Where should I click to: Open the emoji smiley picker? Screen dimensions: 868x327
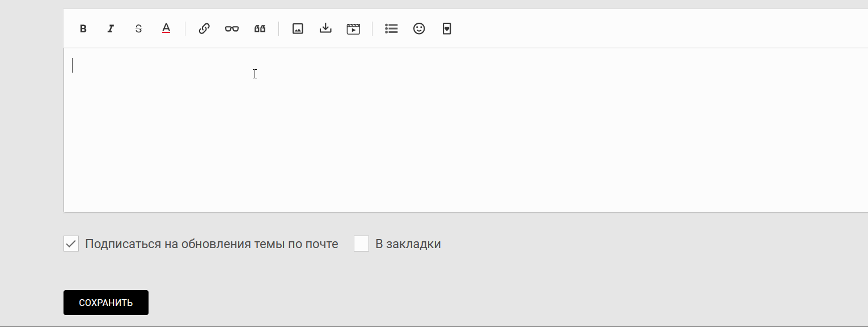[419, 28]
